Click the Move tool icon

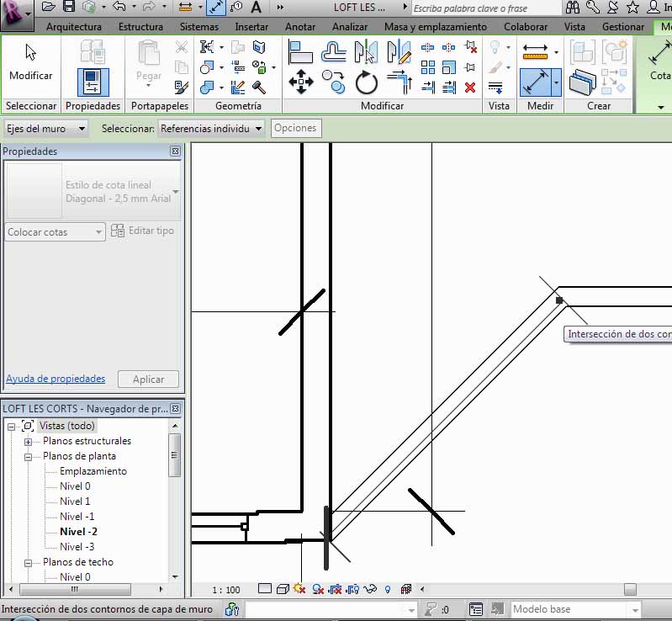300,82
